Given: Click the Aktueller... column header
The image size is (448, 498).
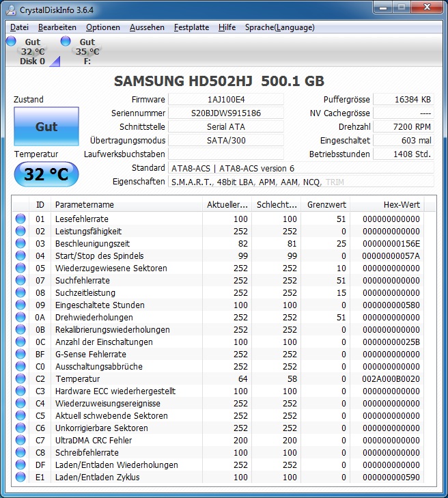Looking at the screenshot, I should 227,204.
